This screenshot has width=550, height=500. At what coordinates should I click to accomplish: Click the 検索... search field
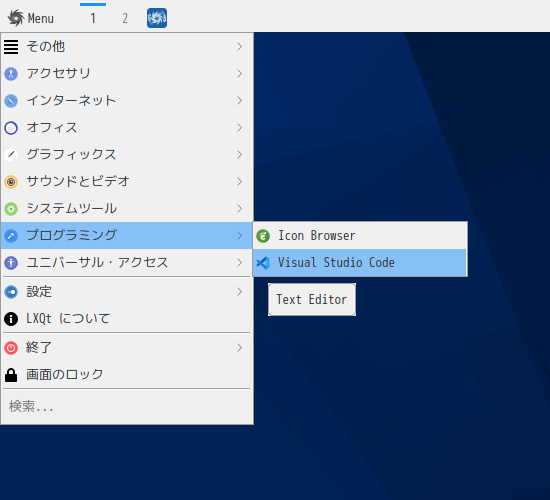127,406
